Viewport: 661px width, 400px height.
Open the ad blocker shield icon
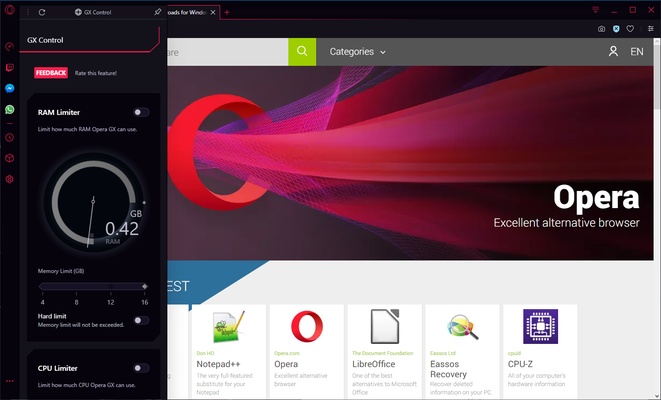click(x=616, y=29)
